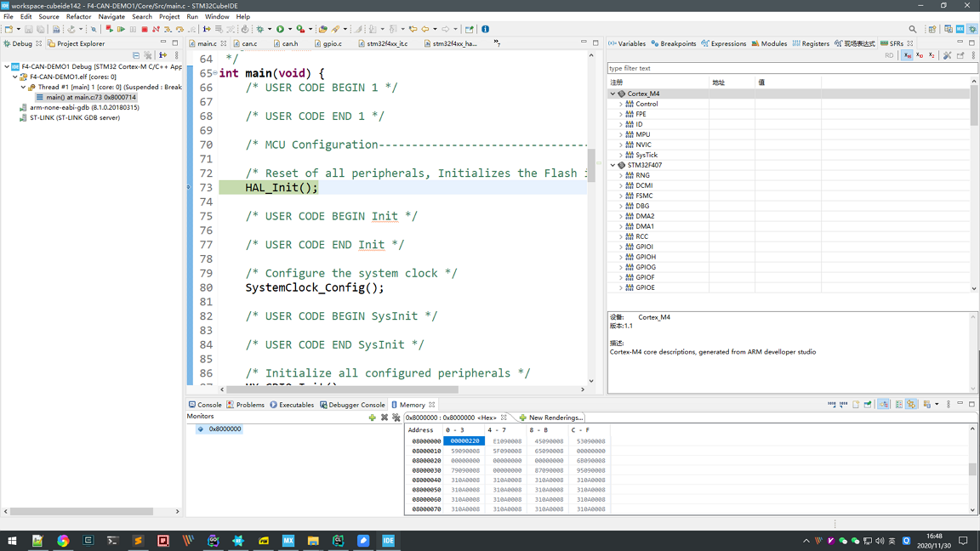
Task: Click the search magnifier in the toolbar
Action: (x=913, y=30)
